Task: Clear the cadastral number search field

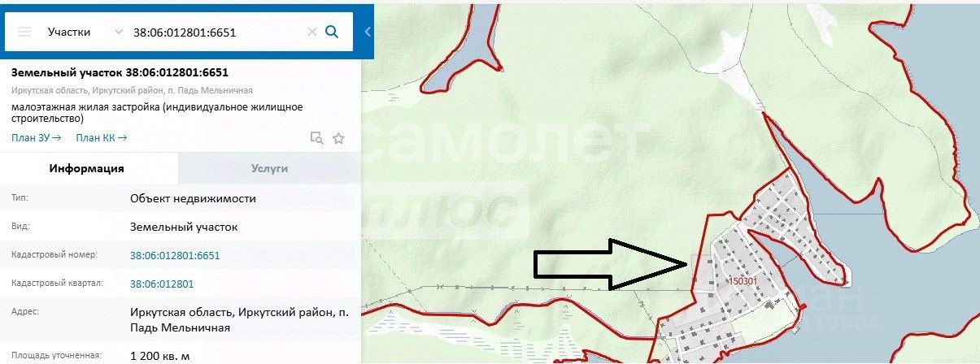Action: point(312,32)
